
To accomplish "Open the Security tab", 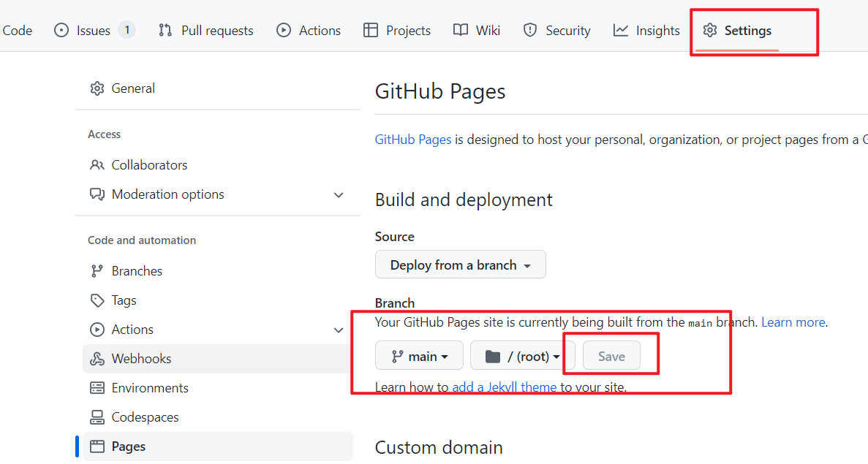I will 556,31.
